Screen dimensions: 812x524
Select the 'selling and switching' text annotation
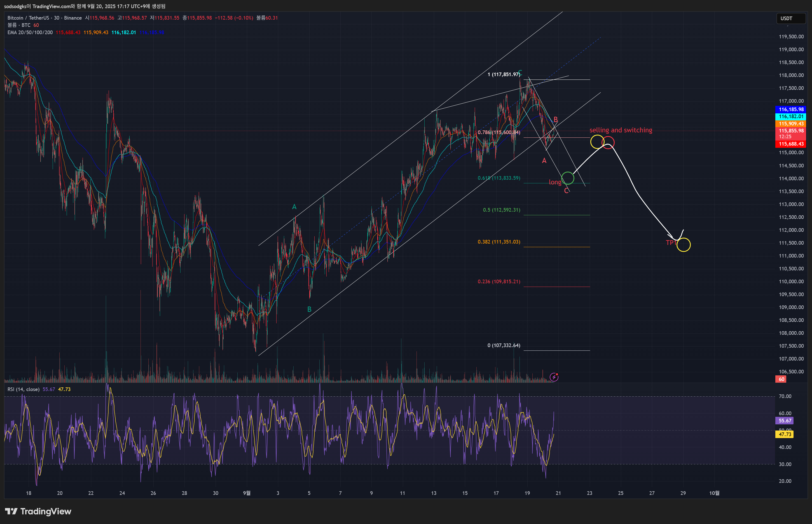621,130
